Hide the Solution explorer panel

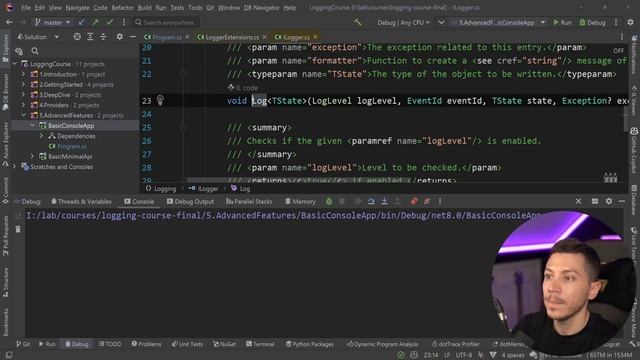click(132, 37)
